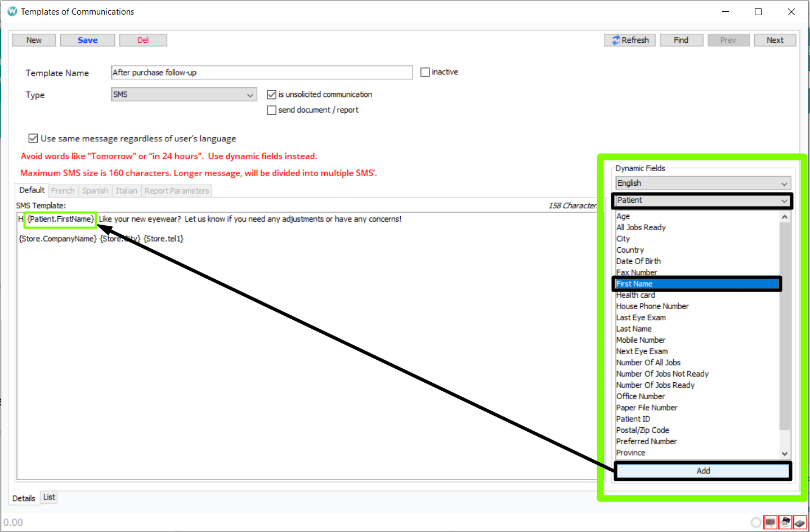Screen dimensions: 810x532
Task: Click the down arrow on the Dynamic Fields scrollbar
Action: (785, 453)
